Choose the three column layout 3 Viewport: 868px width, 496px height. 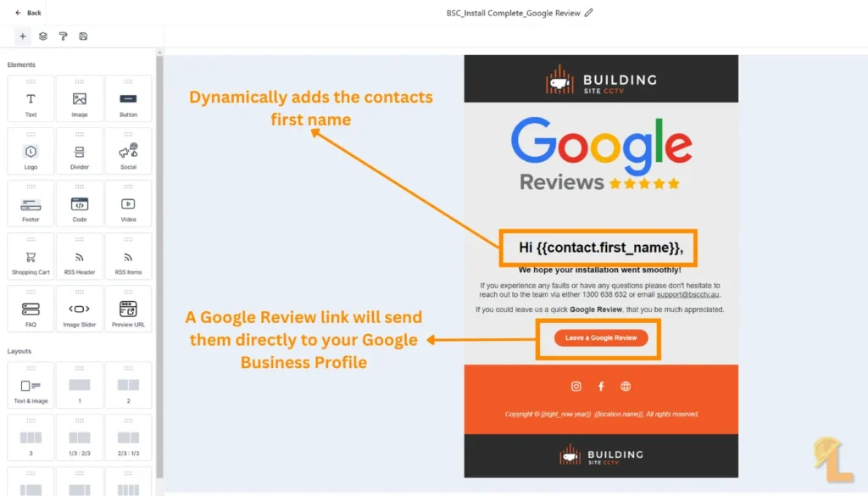click(x=31, y=437)
